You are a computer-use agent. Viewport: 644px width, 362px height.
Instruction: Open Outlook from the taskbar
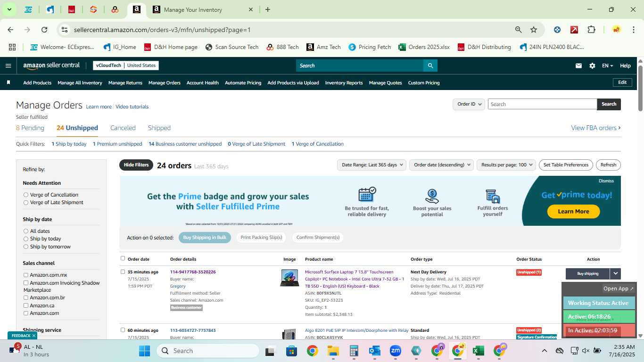tap(375, 351)
